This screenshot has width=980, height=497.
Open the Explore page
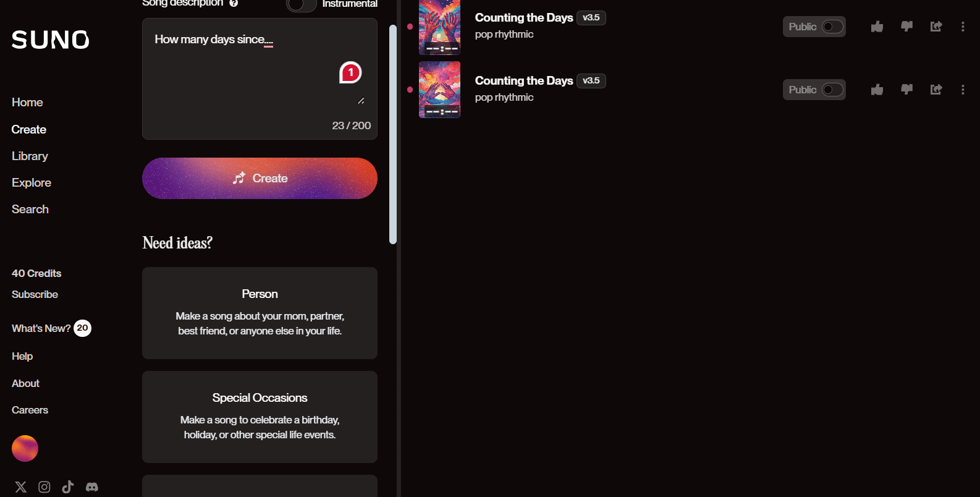[32, 183]
